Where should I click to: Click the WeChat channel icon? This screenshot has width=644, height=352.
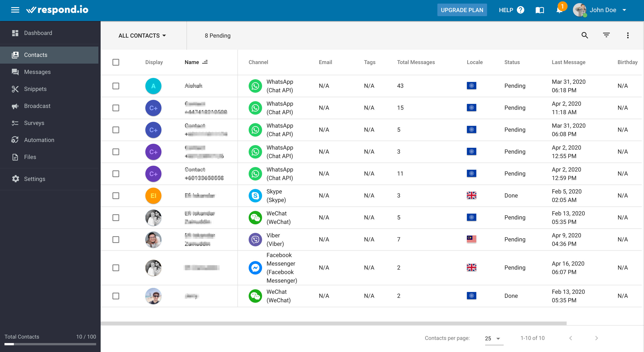tap(255, 217)
